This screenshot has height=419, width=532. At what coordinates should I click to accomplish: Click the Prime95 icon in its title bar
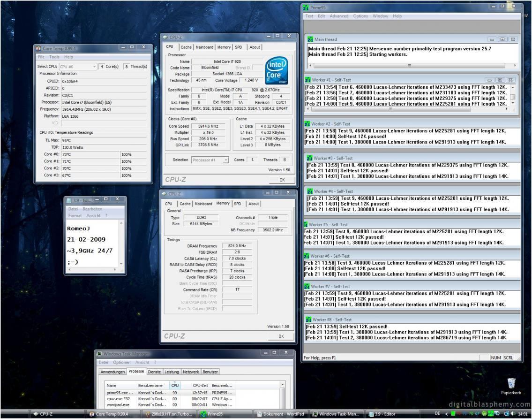tap(306, 8)
